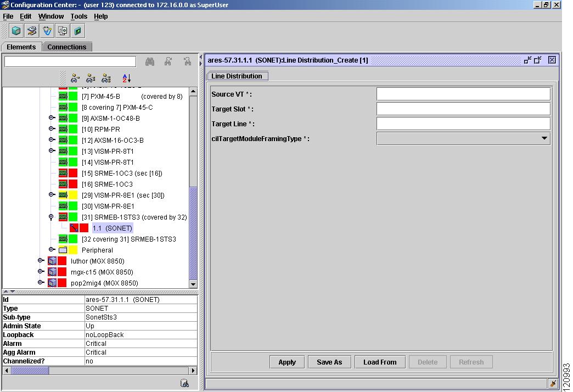The height and width of the screenshot is (392, 573).
Task: Expand the Peripheral folder
Action: 52,249
